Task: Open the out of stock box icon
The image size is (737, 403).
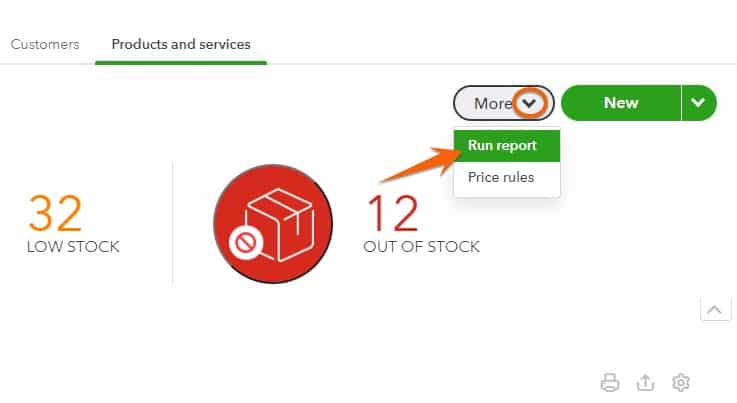Action: pos(273,224)
